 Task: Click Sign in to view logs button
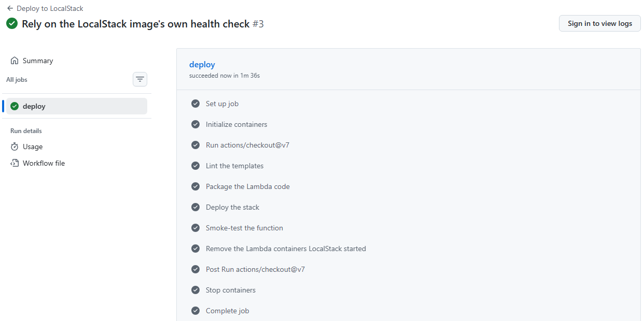tap(600, 23)
